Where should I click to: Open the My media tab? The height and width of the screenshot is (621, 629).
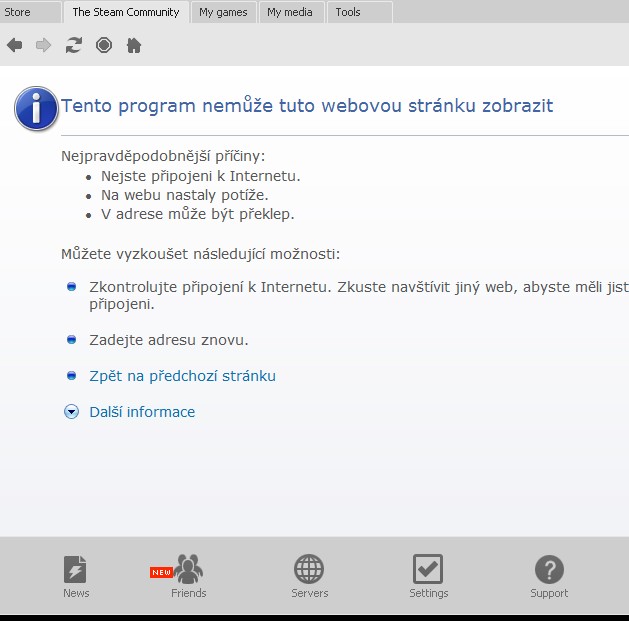tap(290, 12)
